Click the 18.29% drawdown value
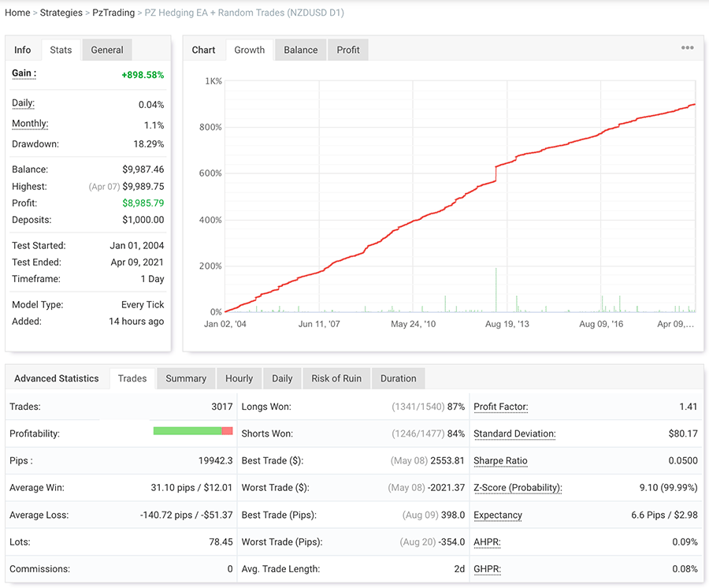Viewport: 709px width, 588px height. pos(148,143)
